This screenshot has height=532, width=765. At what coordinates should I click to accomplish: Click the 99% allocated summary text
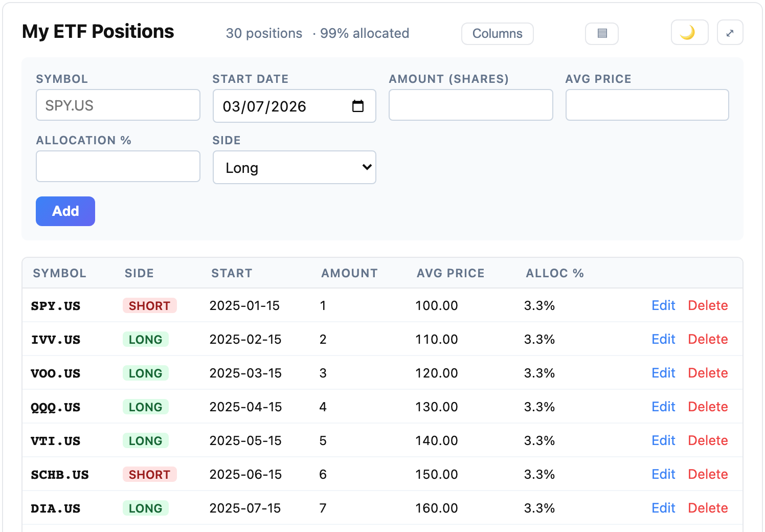pos(364,33)
